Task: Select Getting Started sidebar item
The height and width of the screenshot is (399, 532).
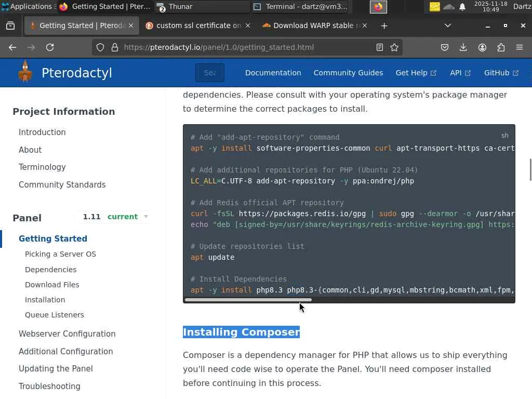Action: (x=53, y=239)
